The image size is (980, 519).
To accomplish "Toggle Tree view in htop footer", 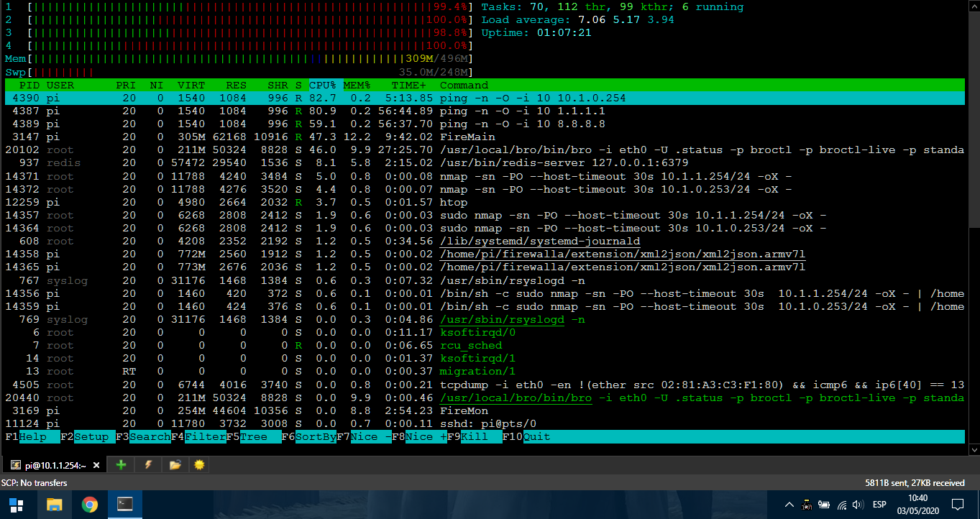I will tap(254, 436).
